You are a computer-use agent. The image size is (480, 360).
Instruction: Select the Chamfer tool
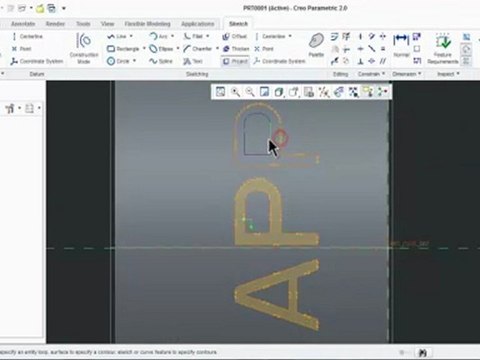pyautogui.click(x=198, y=49)
